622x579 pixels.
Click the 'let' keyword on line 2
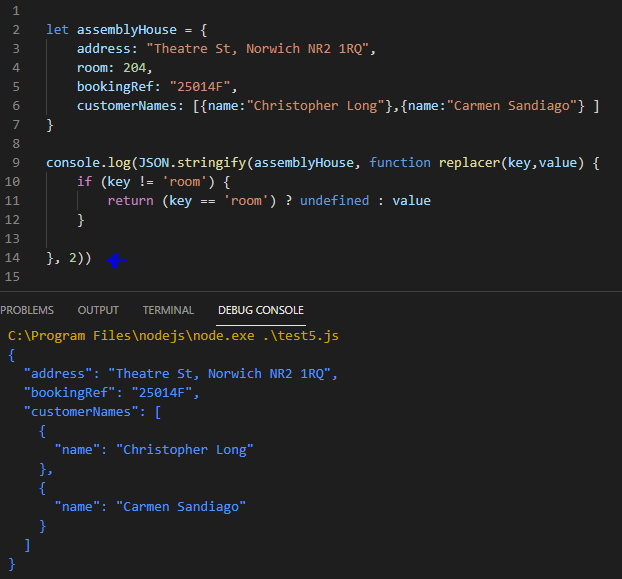[x=57, y=30]
